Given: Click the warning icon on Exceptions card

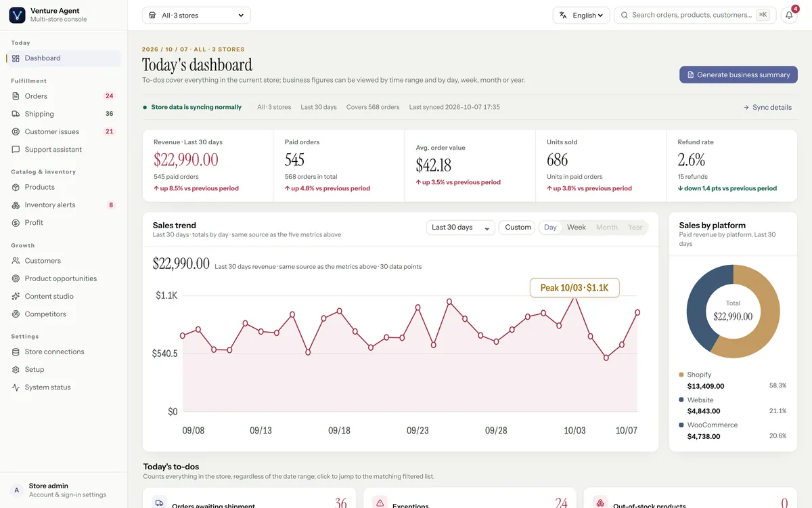Looking at the screenshot, I should (x=380, y=503).
